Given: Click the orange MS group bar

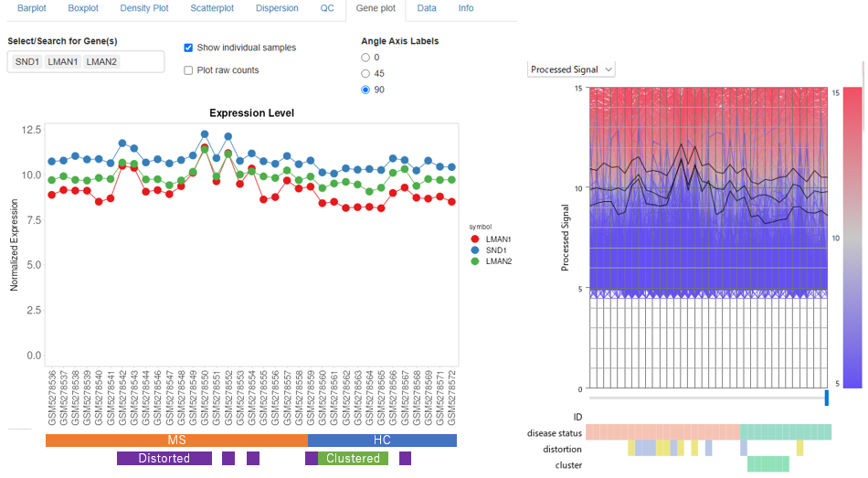Looking at the screenshot, I should click(x=176, y=441).
